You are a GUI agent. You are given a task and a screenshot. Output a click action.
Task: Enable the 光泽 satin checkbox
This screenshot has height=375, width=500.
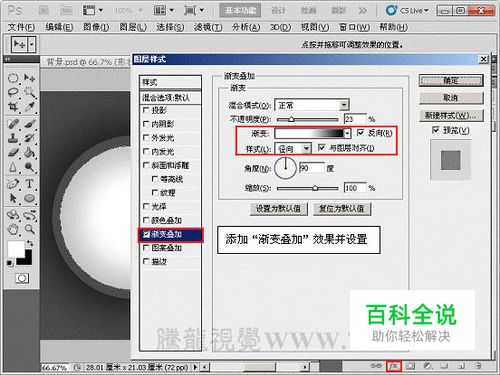(146, 206)
